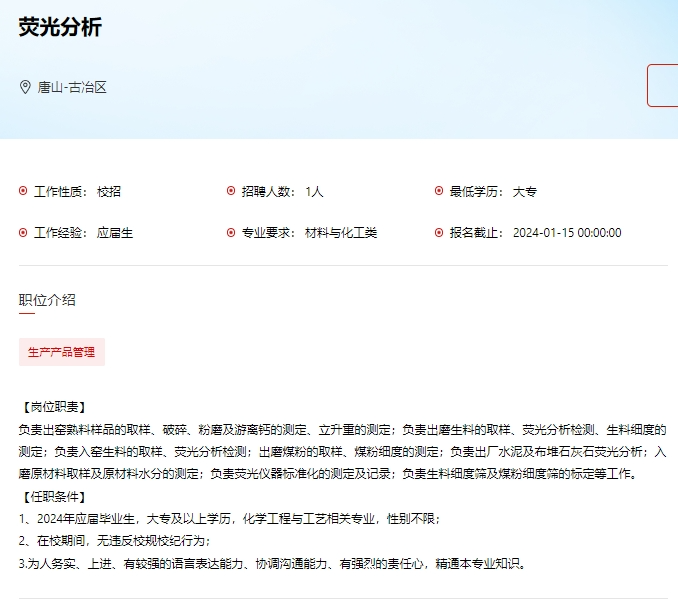The image size is (678, 601).
Task: Select the 生产产品管理 category tag
Action: point(62,352)
